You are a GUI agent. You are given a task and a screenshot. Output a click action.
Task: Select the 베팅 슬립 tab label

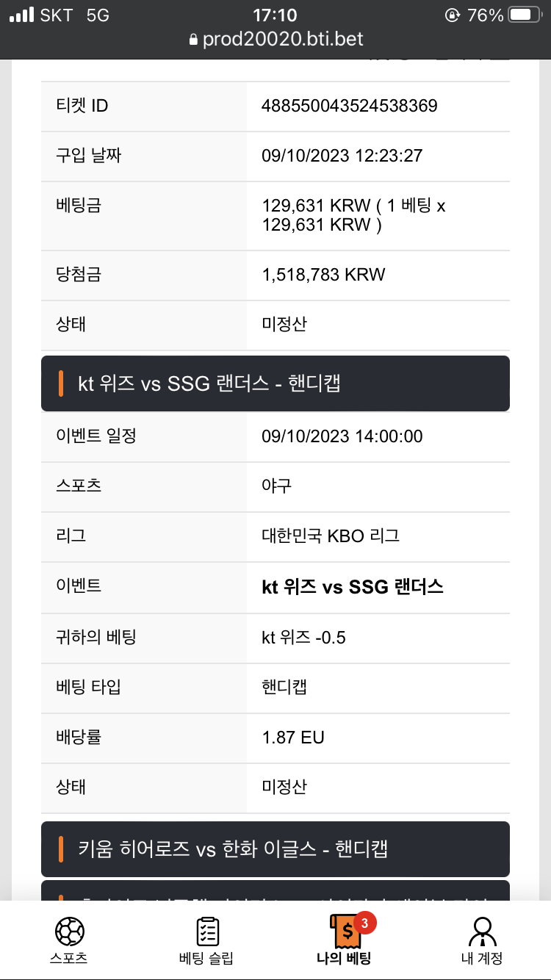206,958
